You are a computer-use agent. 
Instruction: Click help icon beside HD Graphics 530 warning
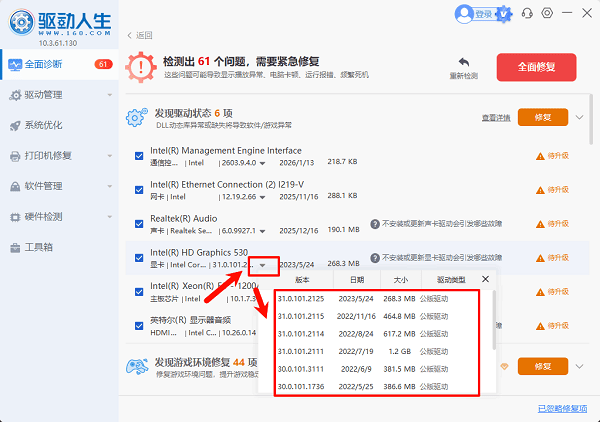375,258
